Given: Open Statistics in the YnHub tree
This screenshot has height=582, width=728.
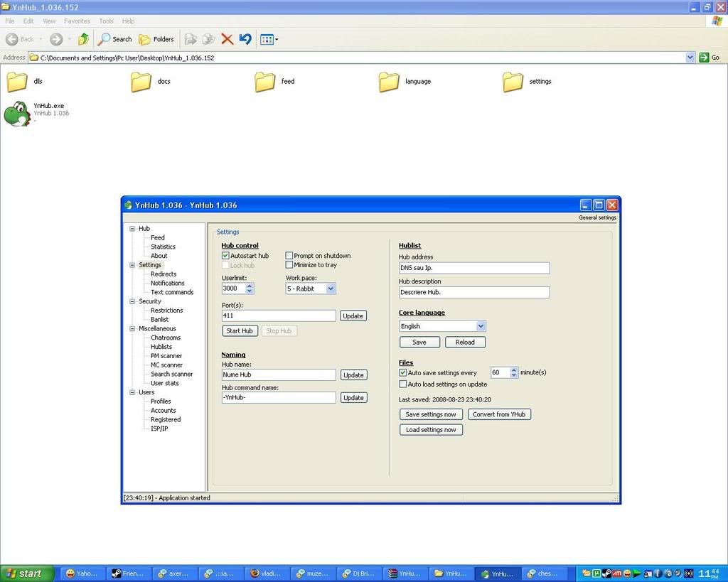Looking at the screenshot, I should coord(163,247).
